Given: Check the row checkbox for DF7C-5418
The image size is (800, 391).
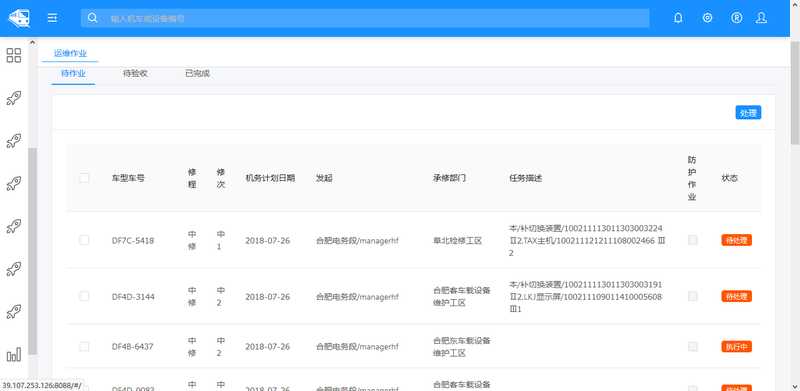Looking at the screenshot, I should coord(84,240).
